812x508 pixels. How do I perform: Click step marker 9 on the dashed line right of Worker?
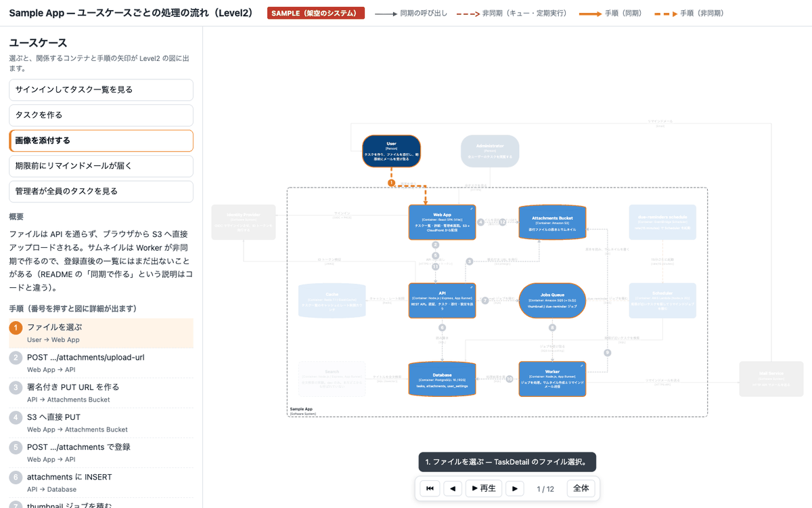click(608, 352)
